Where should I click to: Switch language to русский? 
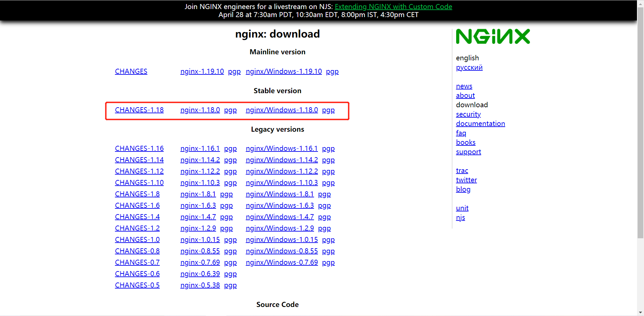pyautogui.click(x=469, y=67)
